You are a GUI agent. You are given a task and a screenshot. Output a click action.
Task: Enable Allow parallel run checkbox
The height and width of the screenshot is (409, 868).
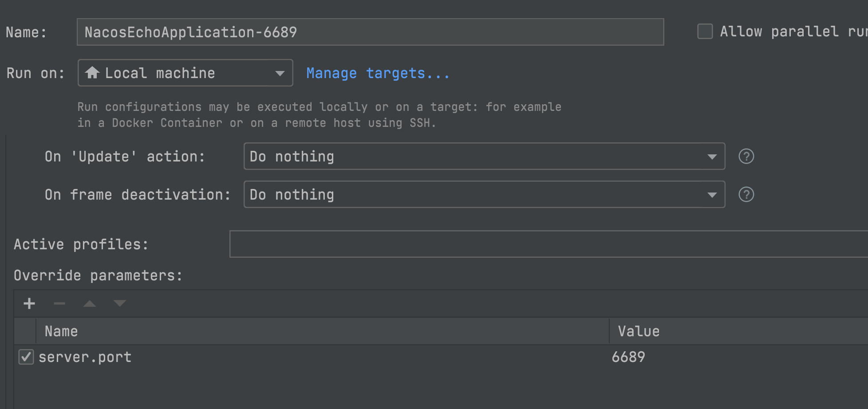[705, 31]
